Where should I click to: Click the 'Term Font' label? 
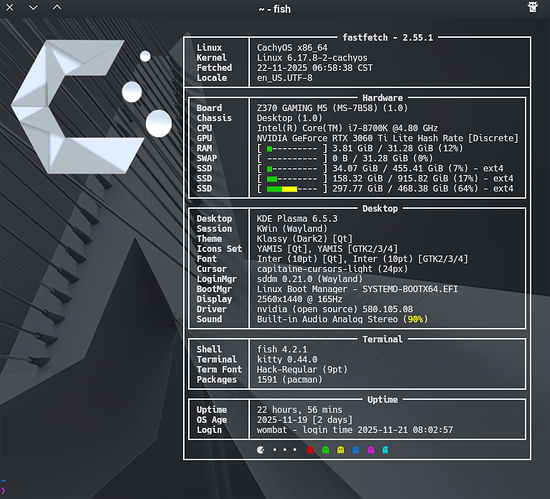tap(219, 370)
